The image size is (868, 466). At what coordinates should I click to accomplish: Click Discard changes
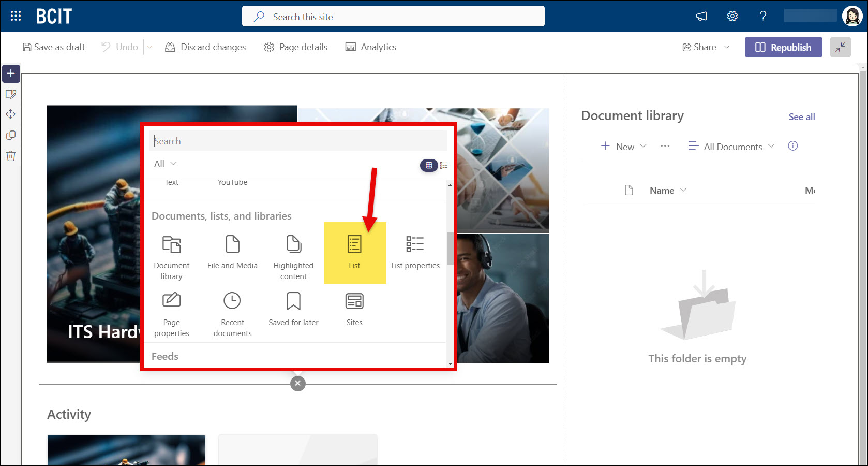click(x=205, y=47)
